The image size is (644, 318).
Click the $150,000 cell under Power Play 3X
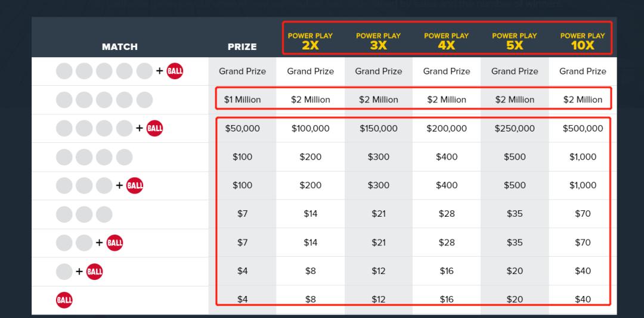(378, 129)
